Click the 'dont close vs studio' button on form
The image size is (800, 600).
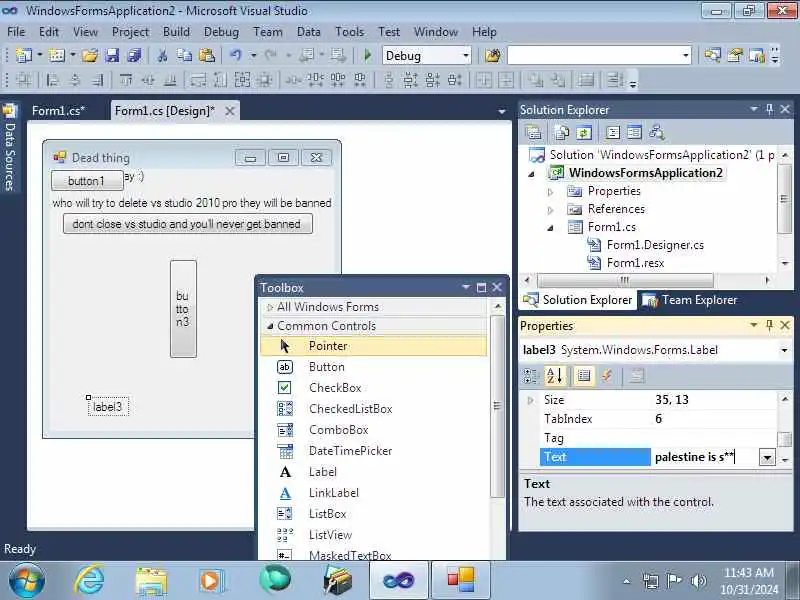pos(187,224)
